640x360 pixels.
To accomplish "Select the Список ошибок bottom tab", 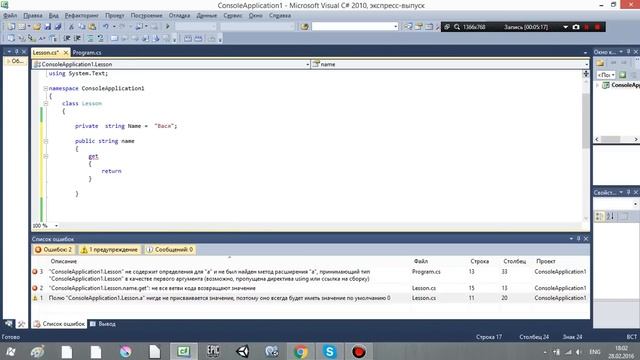I will pos(60,324).
